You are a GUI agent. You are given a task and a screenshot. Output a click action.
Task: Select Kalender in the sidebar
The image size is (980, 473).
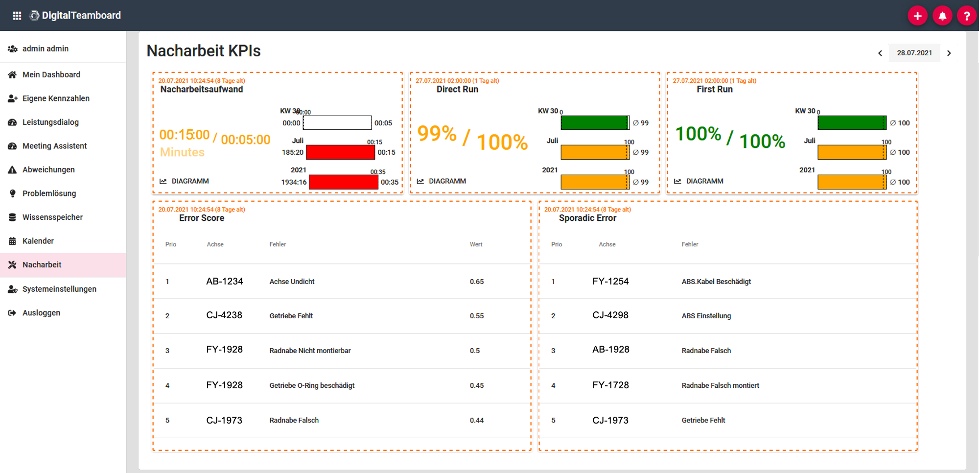point(63,241)
